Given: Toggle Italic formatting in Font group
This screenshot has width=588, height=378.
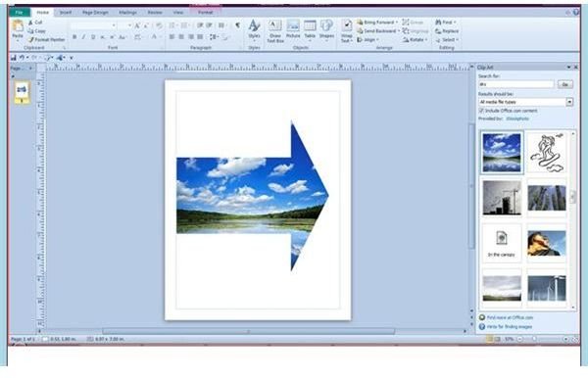Looking at the screenshot, I should (83, 37).
